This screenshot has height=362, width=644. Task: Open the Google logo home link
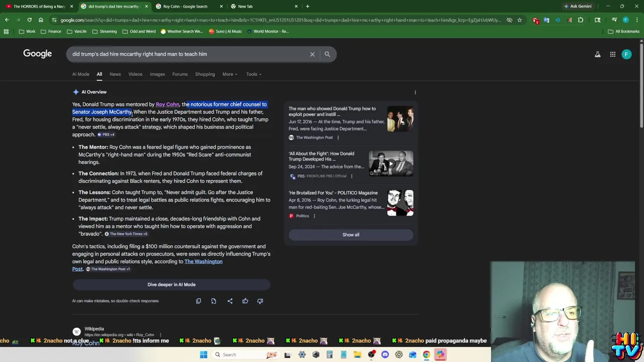click(x=37, y=54)
